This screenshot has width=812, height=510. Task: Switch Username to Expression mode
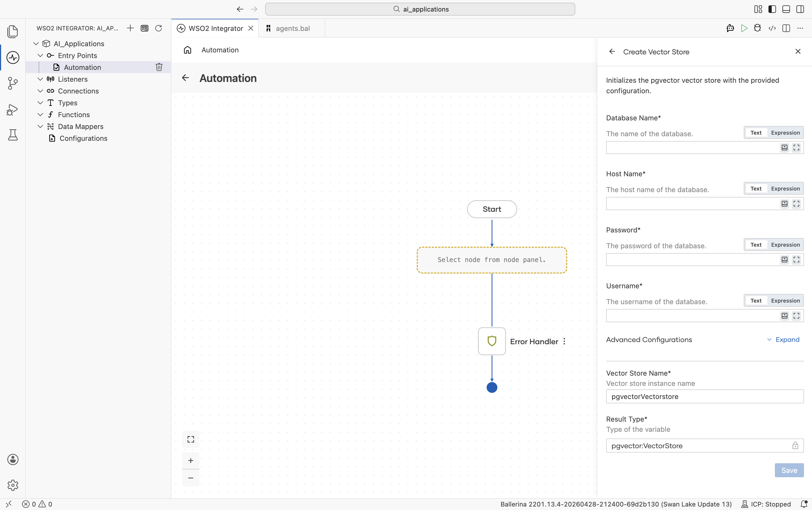[785, 300]
